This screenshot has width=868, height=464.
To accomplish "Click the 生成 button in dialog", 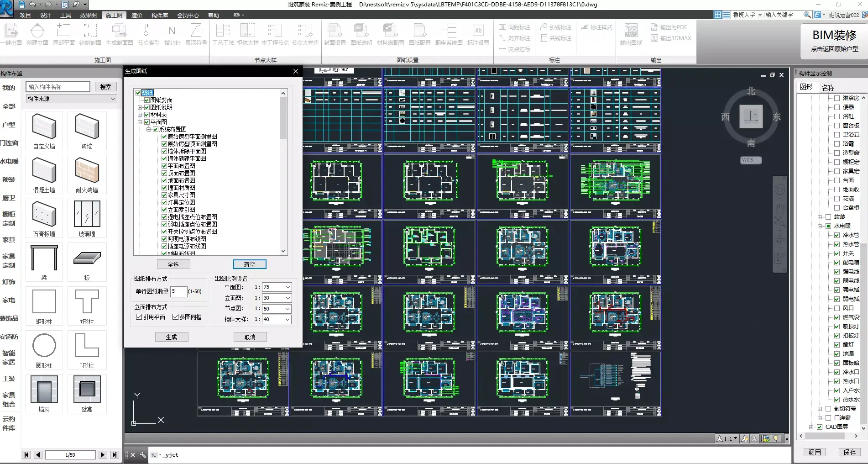I will click(171, 337).
